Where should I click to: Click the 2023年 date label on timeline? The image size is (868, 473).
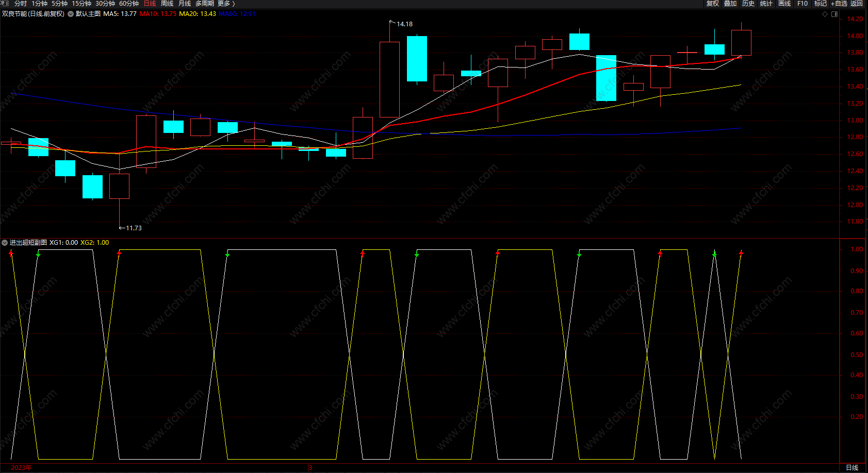point(21,468)
